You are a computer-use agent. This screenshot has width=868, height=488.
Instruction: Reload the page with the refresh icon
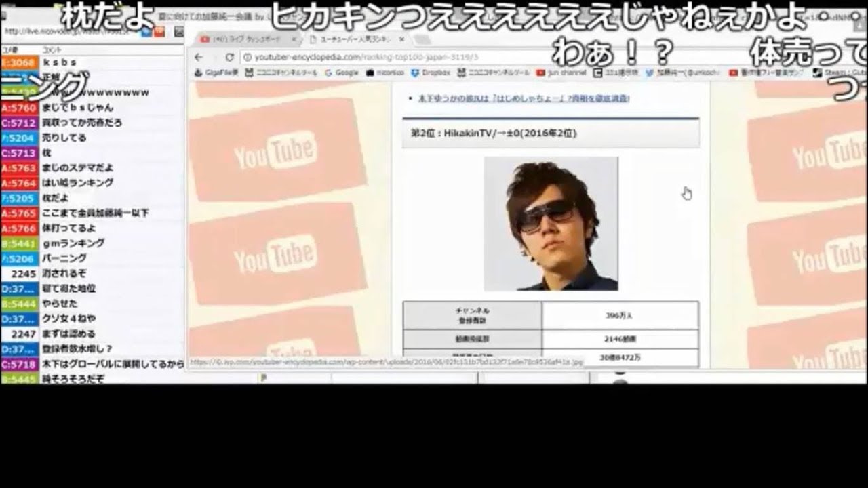pyautogui.click(x=229, y=57)
